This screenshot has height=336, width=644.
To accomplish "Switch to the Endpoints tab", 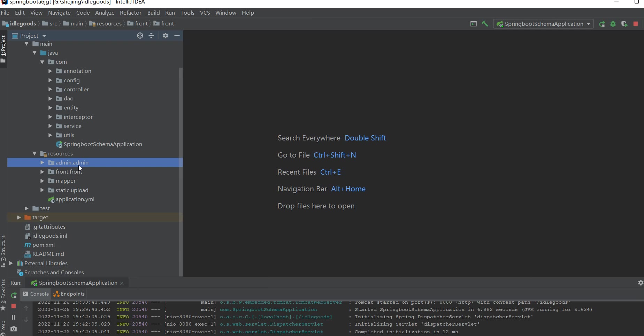I will pos(69,294).
